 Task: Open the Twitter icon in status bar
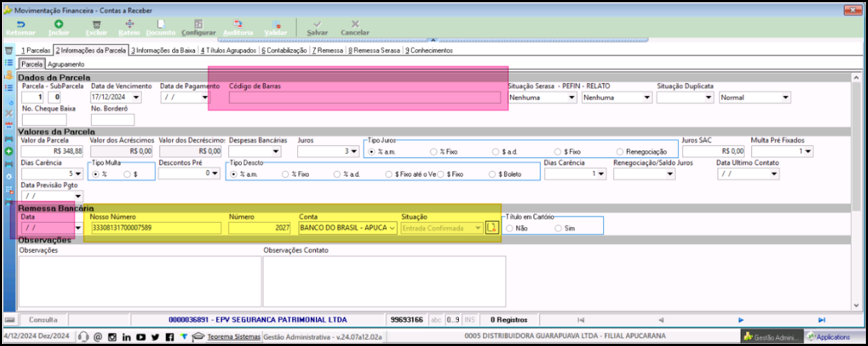[x=155, y=337]
